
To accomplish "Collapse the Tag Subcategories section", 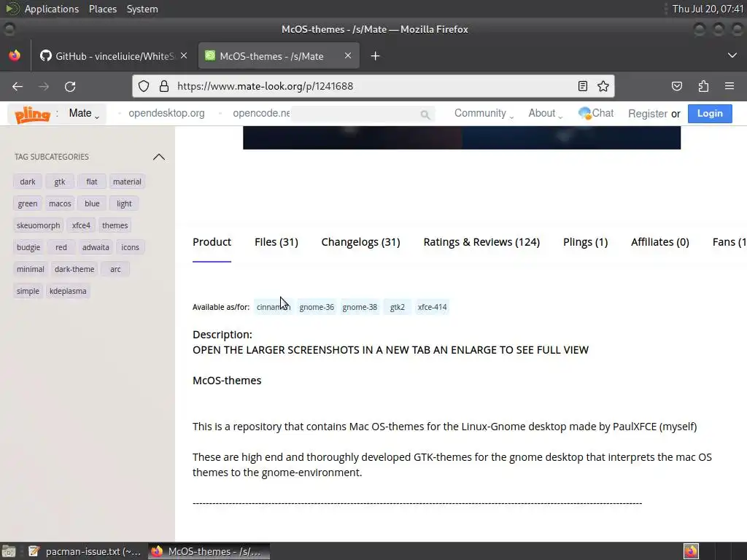I will (159, 157).
